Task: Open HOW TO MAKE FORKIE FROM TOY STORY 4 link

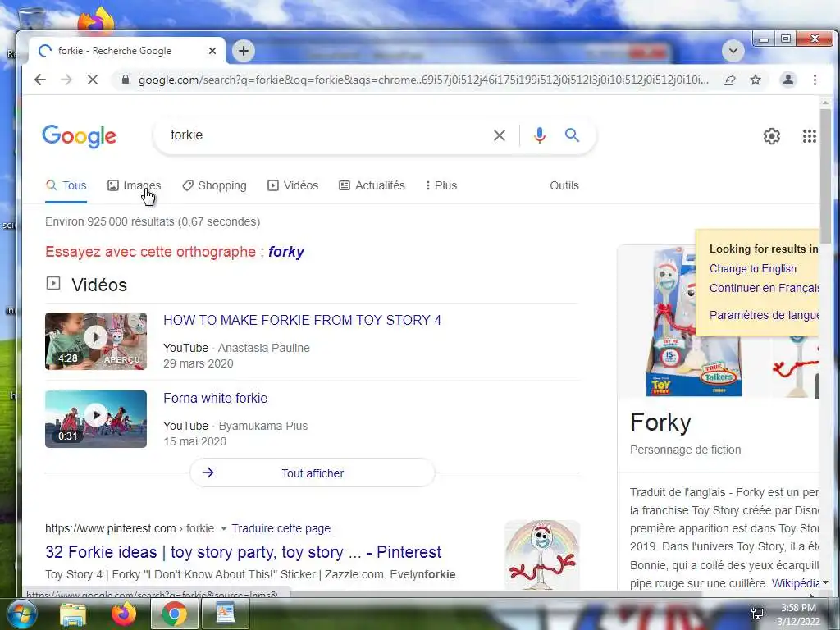Action: click(302, 321)
